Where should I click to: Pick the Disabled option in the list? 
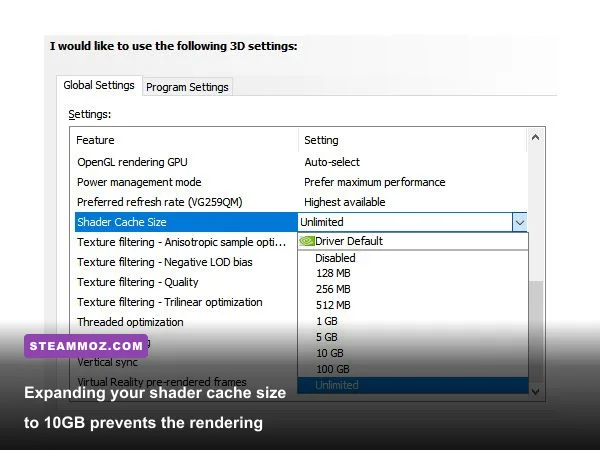point(413,258)
